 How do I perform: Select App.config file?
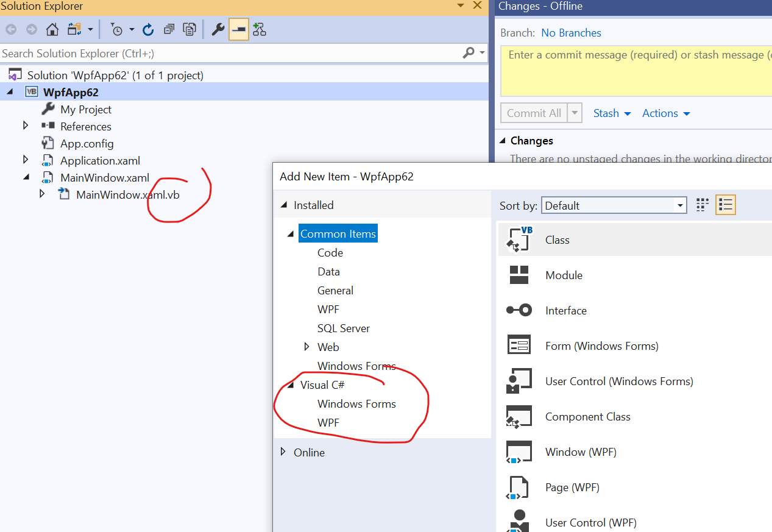pyautogui.click(x=87, y=143)
